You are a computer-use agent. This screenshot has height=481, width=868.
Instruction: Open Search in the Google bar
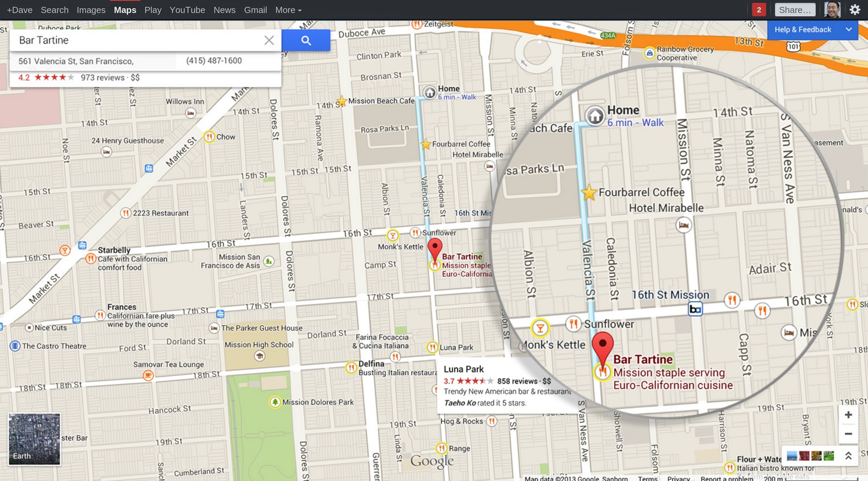[55, 10]
